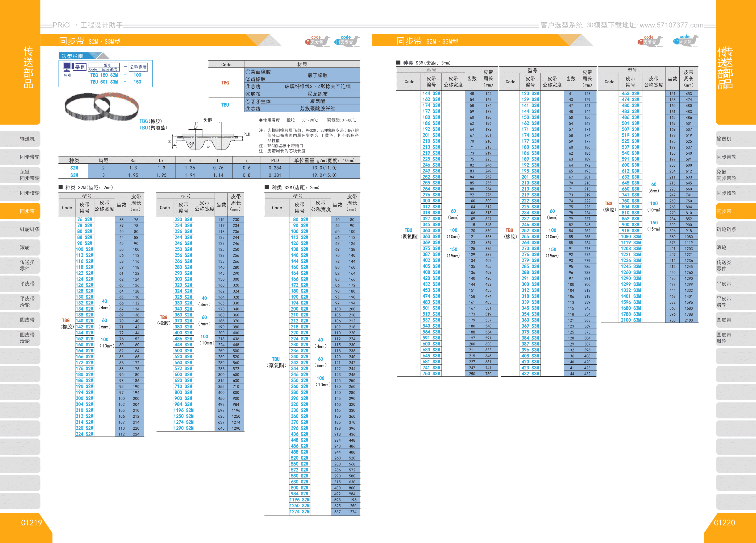
Task: Click the example model TBG 180 S2M
Action: click(x=104, y=75)
